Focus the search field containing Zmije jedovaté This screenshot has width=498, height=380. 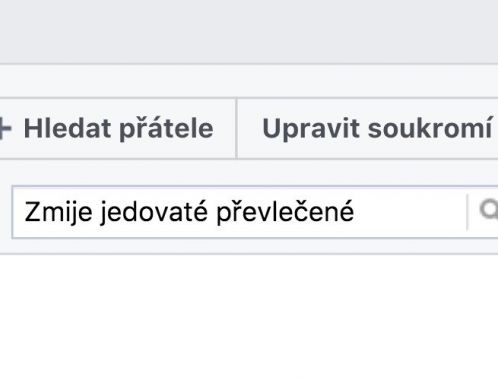(x=239, y=212)
